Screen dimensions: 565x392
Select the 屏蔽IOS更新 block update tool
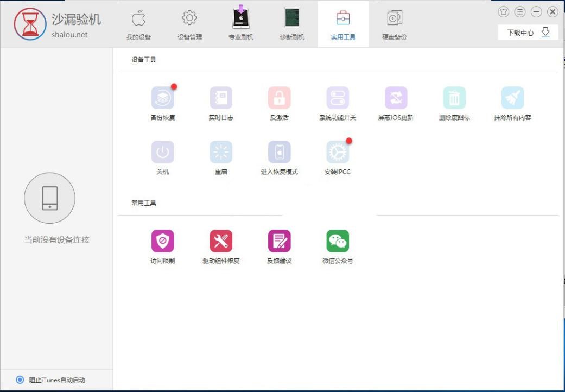click(396, 98)
